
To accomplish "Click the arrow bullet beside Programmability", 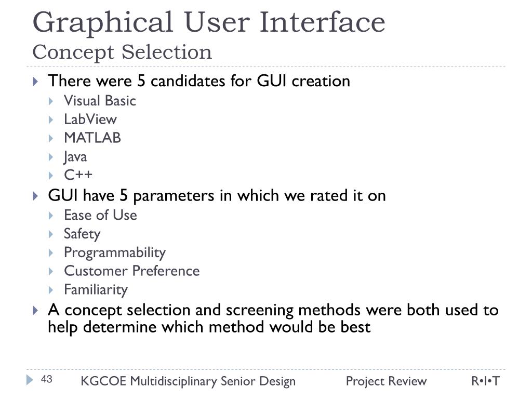I will (51, 252).
